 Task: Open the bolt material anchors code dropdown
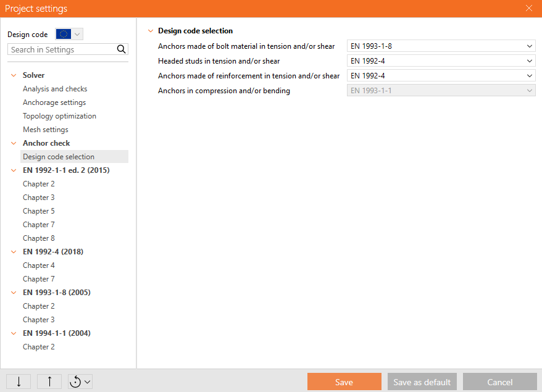click(x=441, y=46)
